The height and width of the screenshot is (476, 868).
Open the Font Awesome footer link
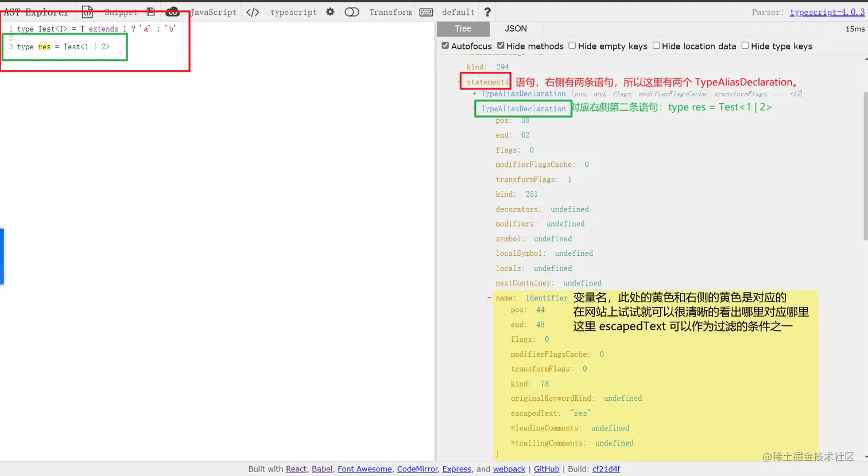[365, 469]
